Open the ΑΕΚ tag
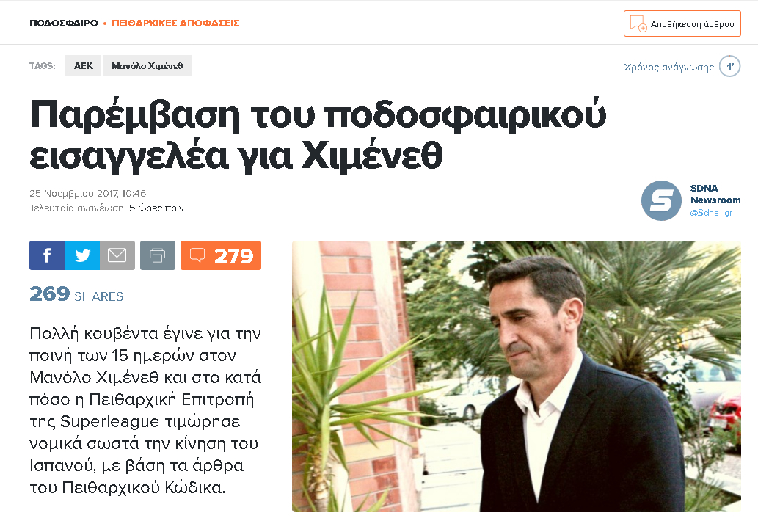Image resolution: width=758 pixels, height=532 pixels. coord(83,66)
